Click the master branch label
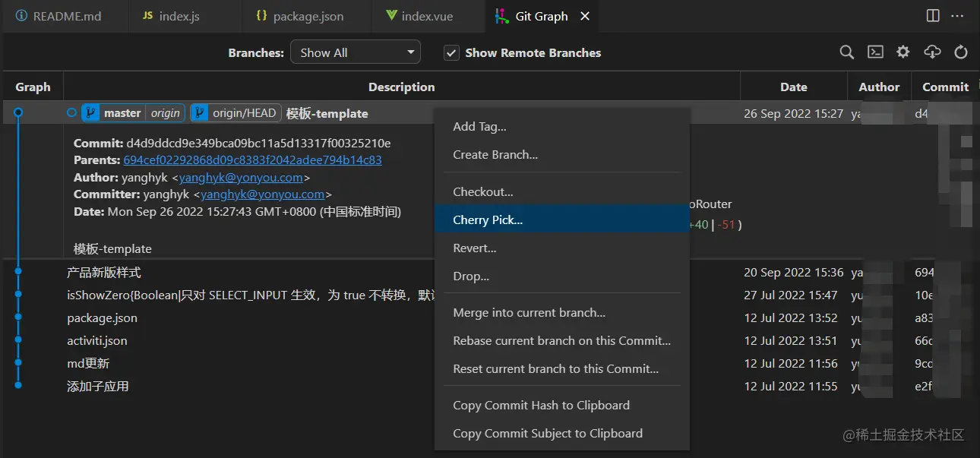 point(122,113)
